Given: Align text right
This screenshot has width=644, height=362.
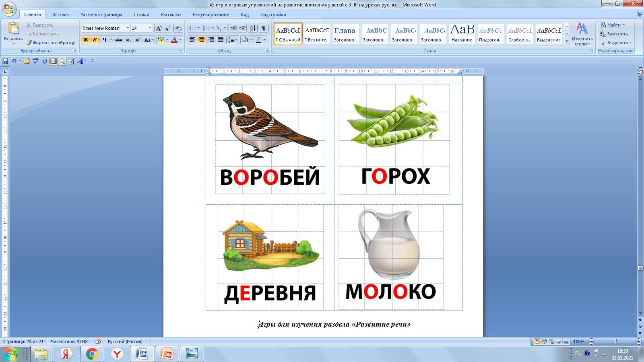Looking at the screenshot, I should point(211,40).
